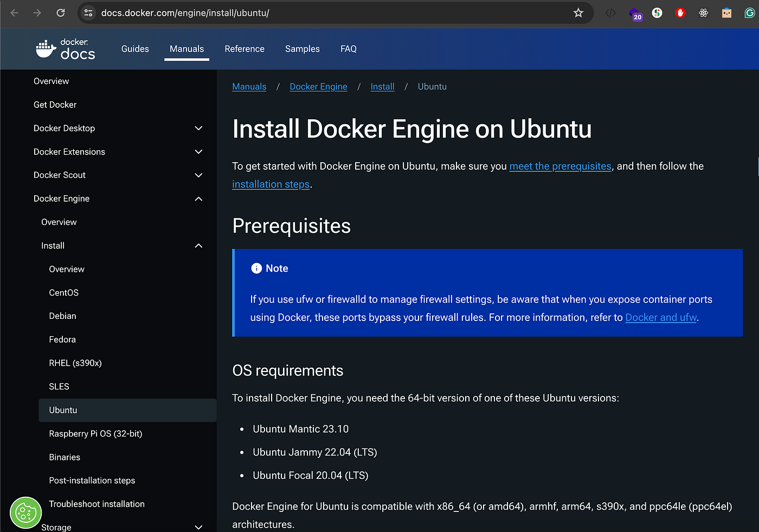Viewport: 759px width, 532px height.
Task: Open site information icon in address bar
Action: pyautogui.click(x=88, y=12)
